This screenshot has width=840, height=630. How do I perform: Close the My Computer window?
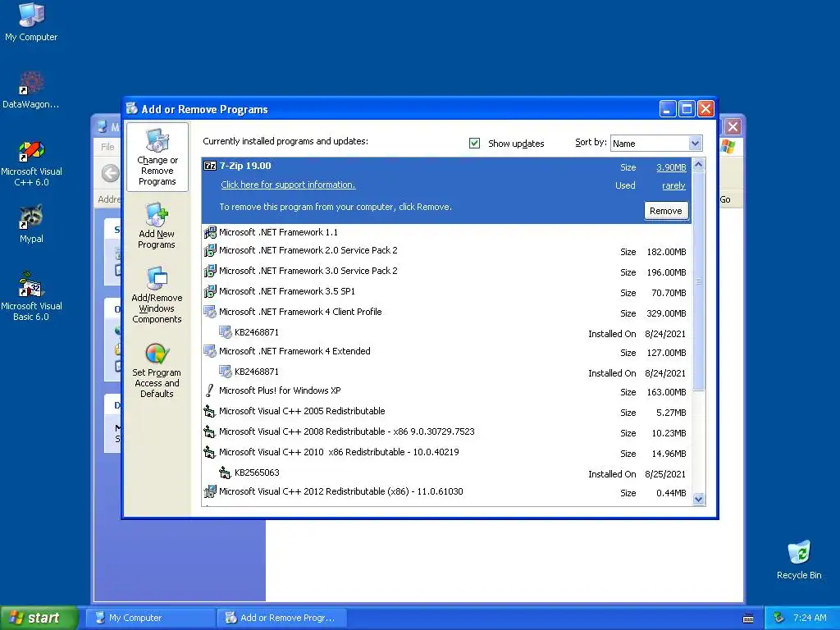pos(733,127)
